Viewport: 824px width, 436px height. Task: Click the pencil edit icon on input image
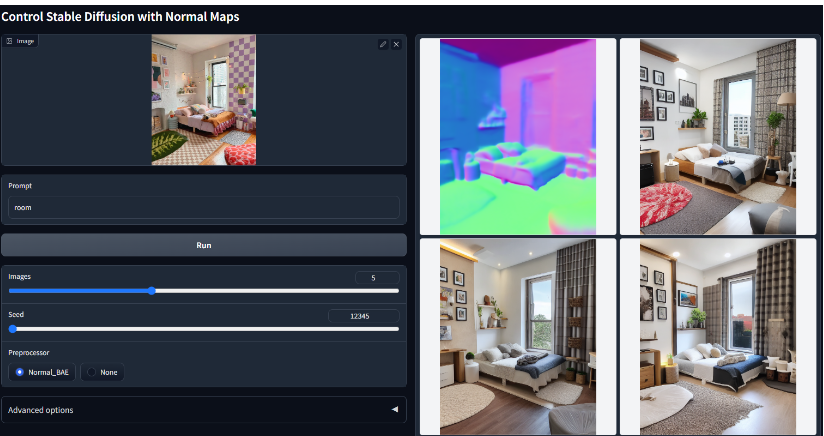(x=383, y=44)
